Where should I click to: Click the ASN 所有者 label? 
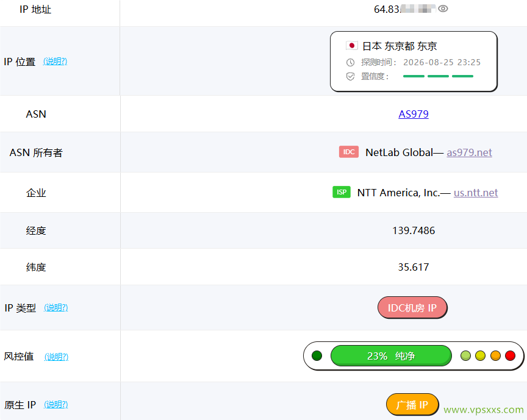(36, 153)
